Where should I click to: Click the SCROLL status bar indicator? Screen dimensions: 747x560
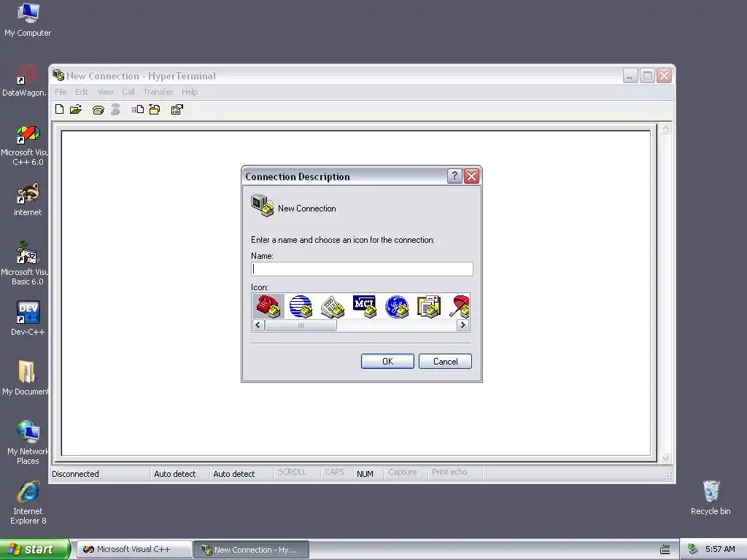pyautogui.click(x=292, y=472)
